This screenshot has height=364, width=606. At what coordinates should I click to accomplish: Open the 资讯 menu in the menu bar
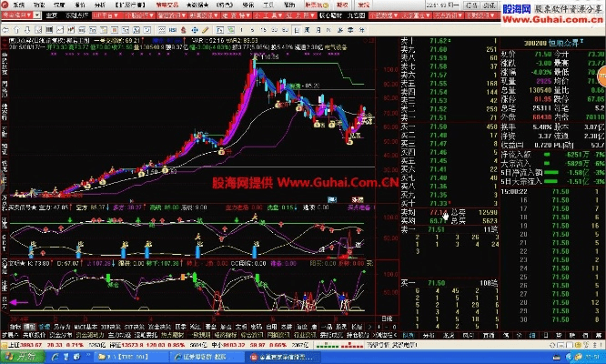(x=247, y=5)
